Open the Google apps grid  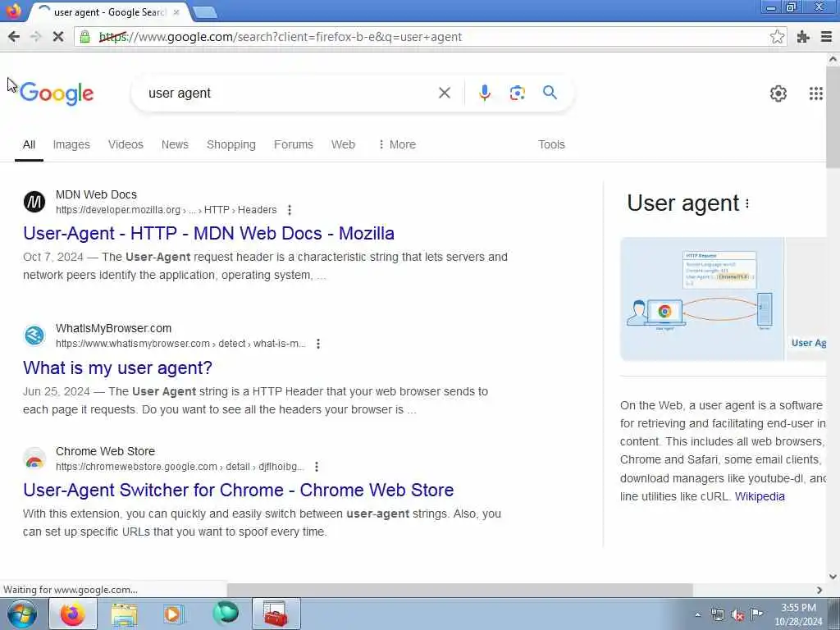(815, 94)
